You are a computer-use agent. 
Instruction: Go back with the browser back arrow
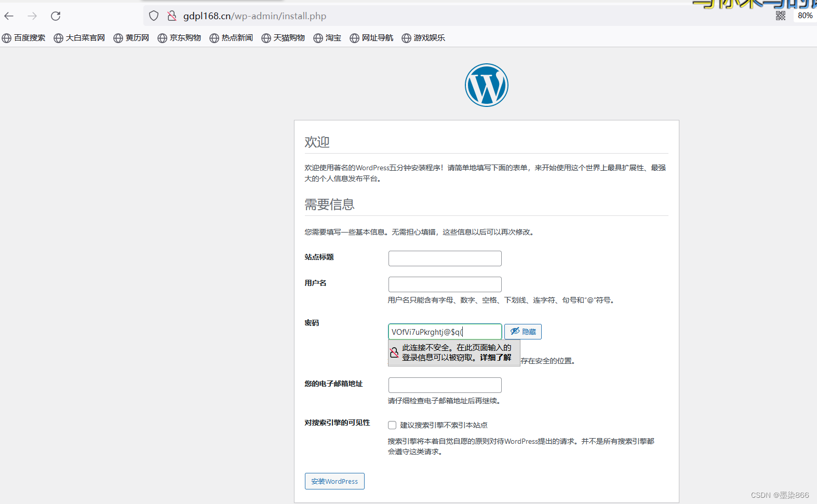click(9, 16)
